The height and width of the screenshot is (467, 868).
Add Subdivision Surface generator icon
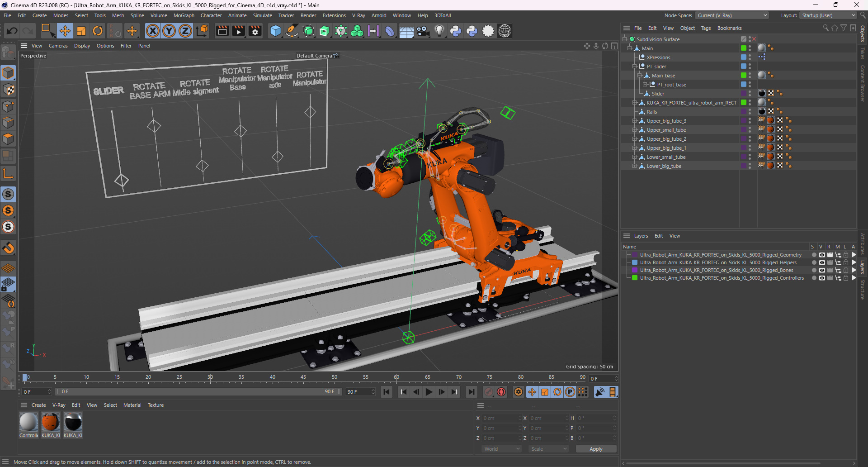[308, 31]
